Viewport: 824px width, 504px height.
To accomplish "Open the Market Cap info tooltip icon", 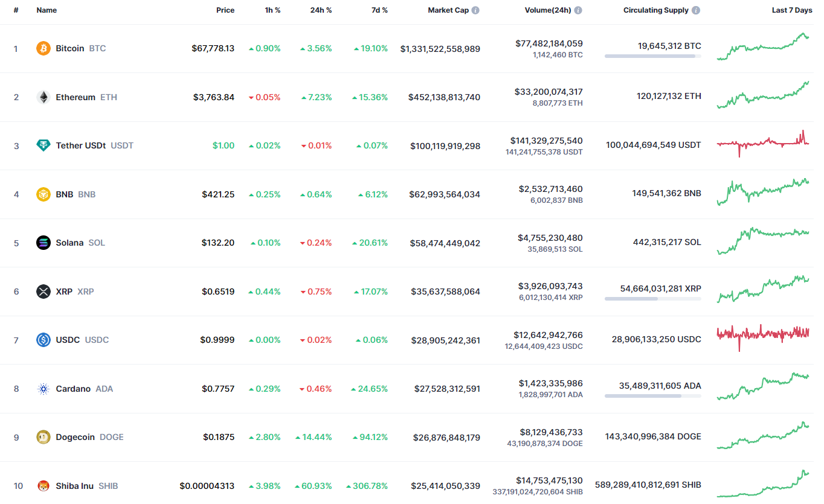I will 475,10.
